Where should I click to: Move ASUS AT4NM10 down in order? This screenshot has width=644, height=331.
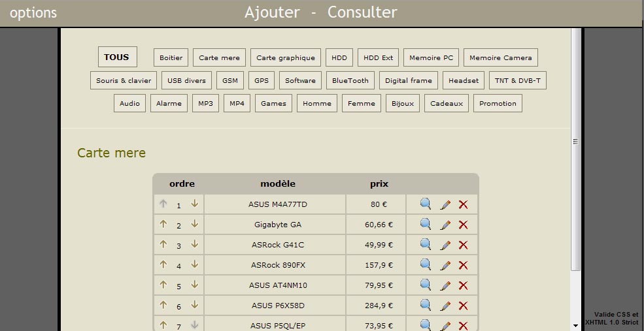(194, 285)
